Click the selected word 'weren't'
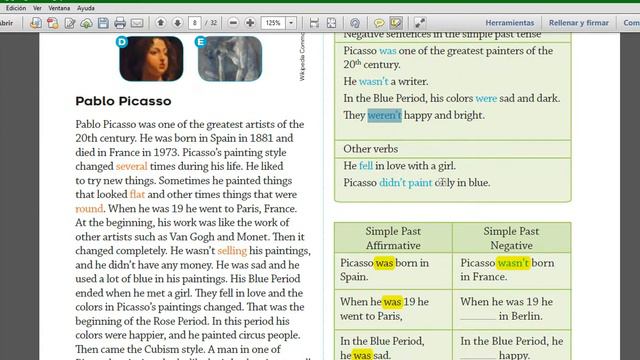The width and height of the screenshot is (640, 360). point(384,116)
